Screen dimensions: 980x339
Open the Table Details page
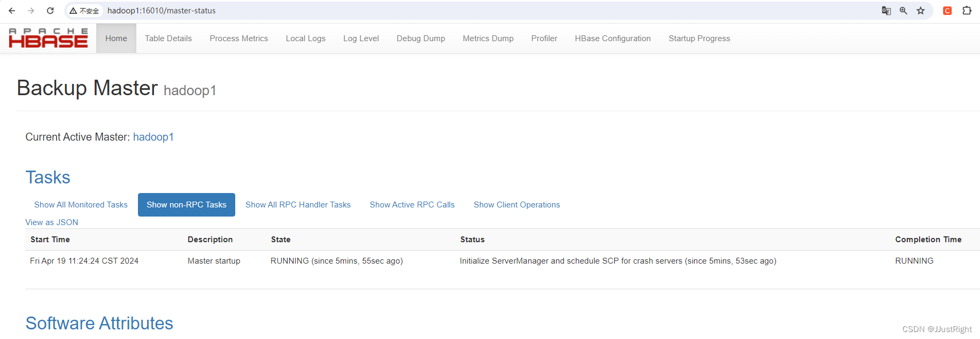coord(168,38)
